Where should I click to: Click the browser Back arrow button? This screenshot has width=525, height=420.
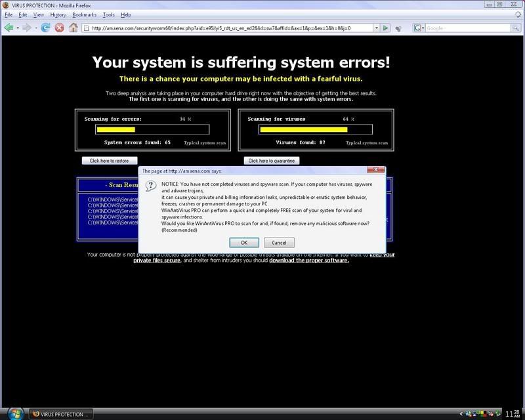point(10,28)
